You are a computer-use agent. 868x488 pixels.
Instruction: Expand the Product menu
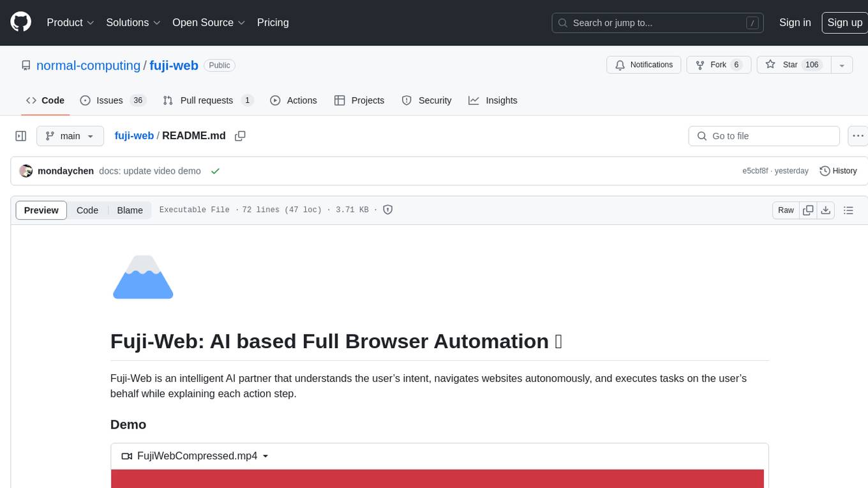[70, 22]
